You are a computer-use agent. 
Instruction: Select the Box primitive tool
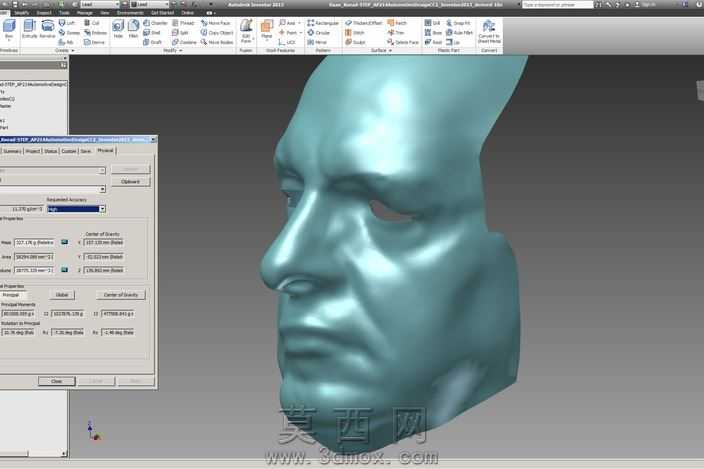point(9,28)
